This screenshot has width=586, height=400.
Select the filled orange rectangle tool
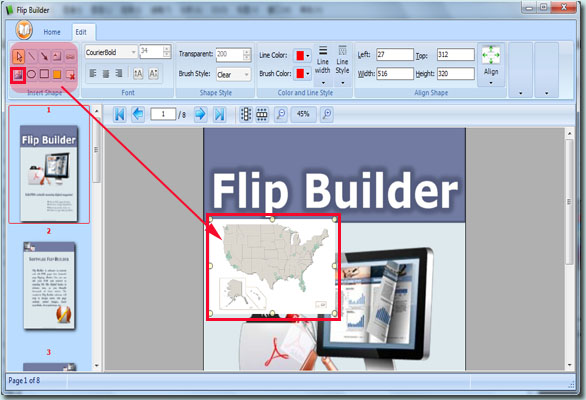[x=57, y=74]
